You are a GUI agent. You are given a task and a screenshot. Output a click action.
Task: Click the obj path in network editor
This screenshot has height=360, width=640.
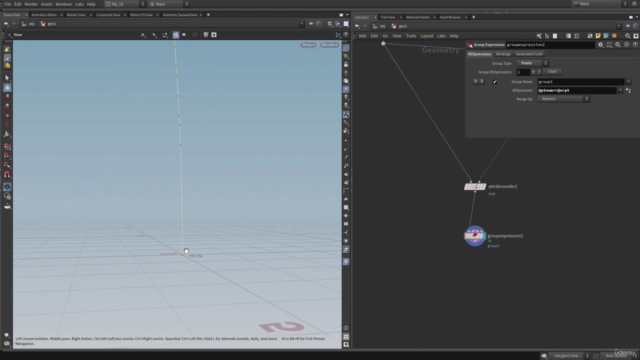[380, 26]
